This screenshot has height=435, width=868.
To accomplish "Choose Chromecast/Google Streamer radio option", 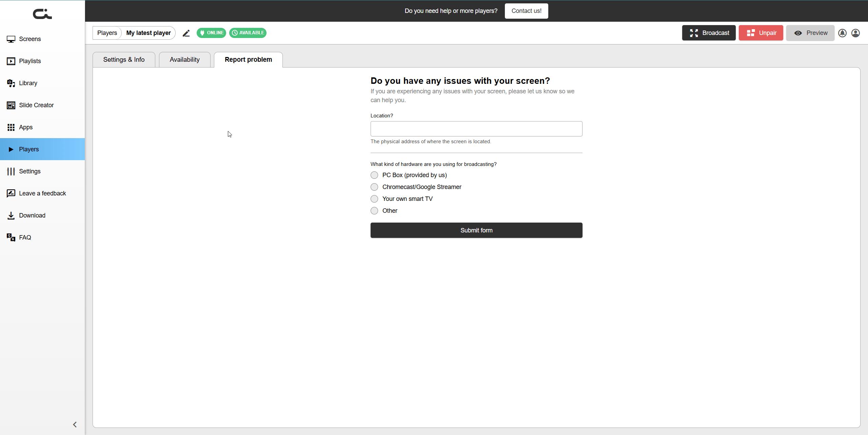I will pyautogui.click(x=374, y=187).
